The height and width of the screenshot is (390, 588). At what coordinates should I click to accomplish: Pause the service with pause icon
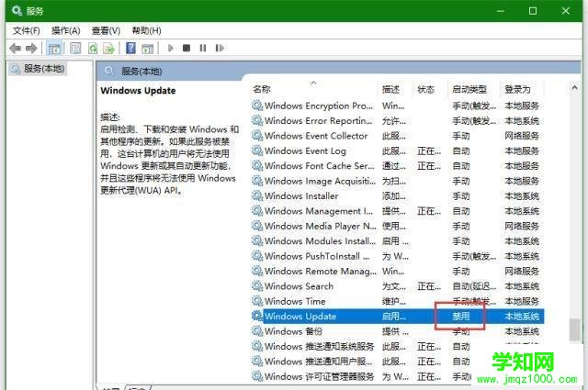tap(203, 48)
